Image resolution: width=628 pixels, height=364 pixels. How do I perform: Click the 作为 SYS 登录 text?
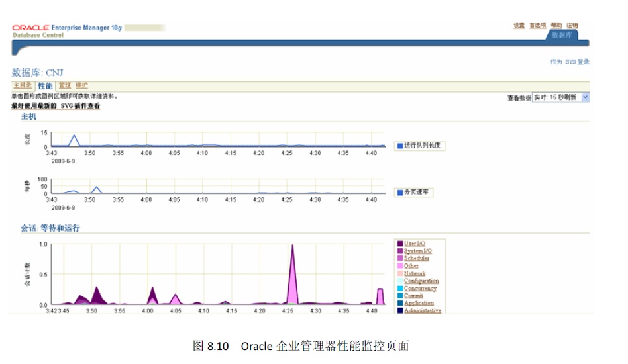pyautogui.click(x=570, y=62)
